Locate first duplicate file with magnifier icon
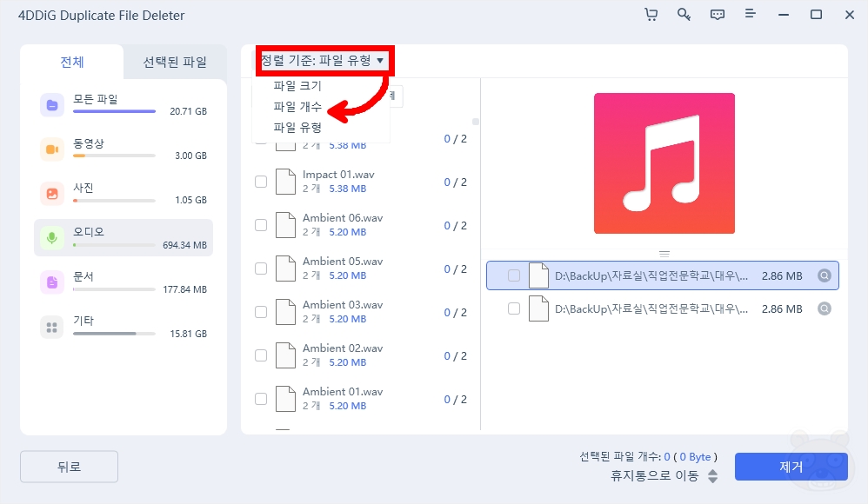 click(x=825, y=275)
